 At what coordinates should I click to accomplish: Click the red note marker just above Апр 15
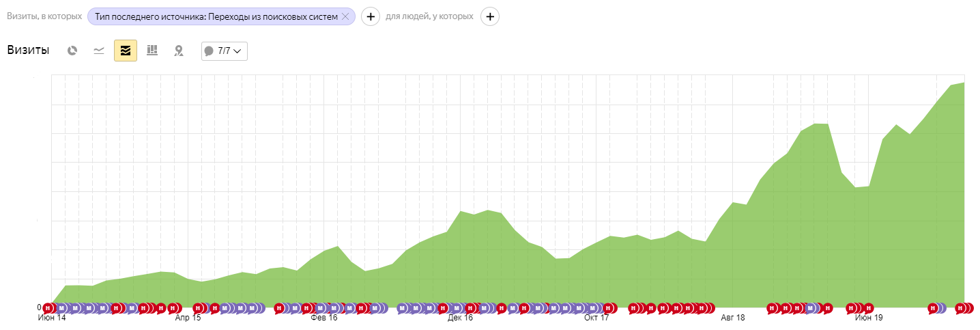(x=199, y=308)
